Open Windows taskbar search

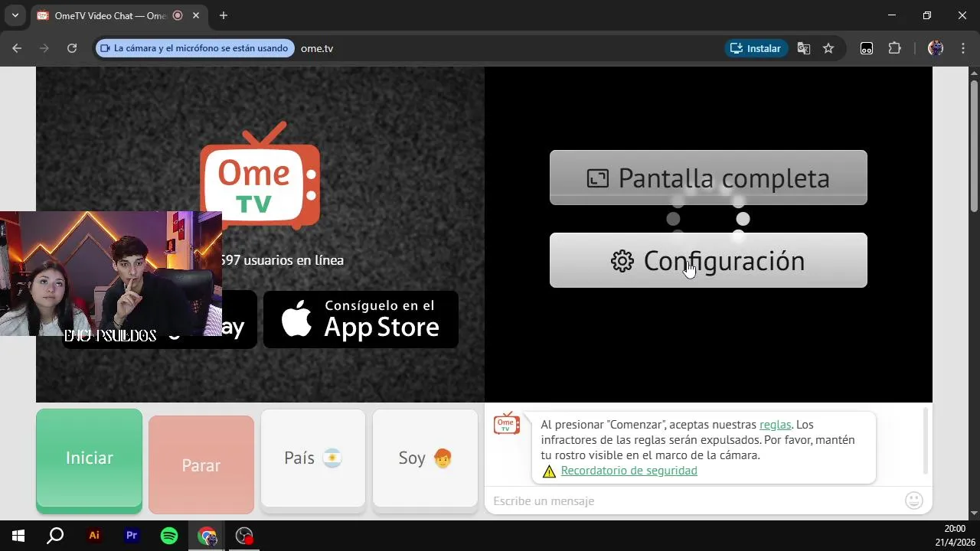(55, 536)
